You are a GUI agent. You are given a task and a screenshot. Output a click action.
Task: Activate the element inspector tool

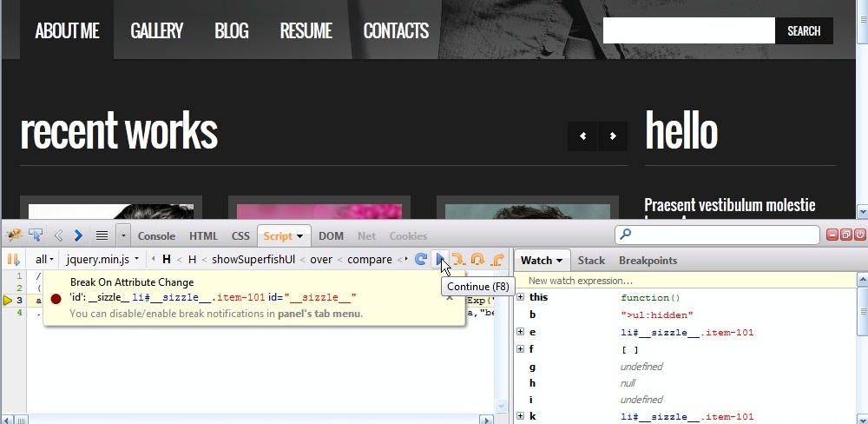click(36, 235)
